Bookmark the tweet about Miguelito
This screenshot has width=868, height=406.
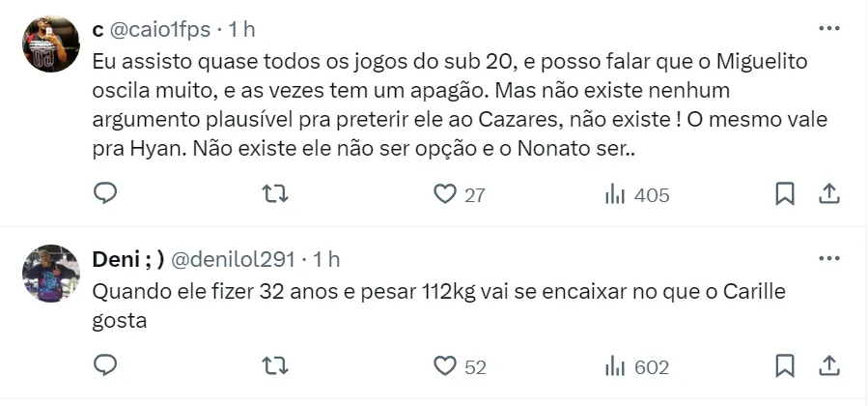tap(785, 194)
